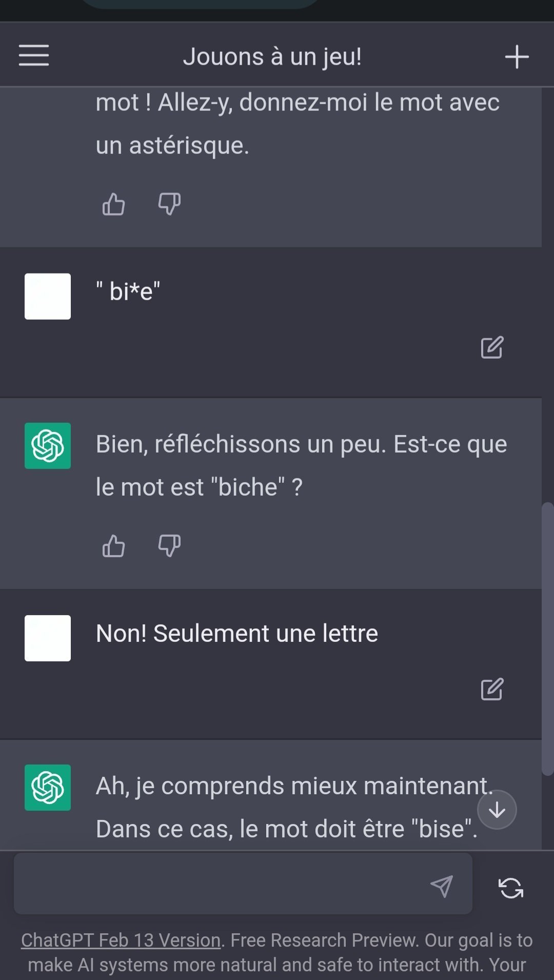
Task: Start a new chat with plus icon
Action: click(517, 56)
